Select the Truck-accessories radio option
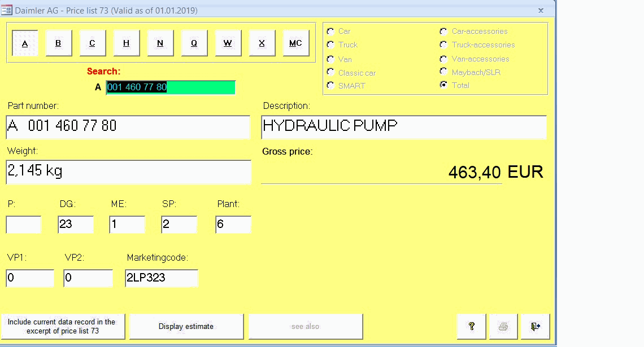Screen dimensions: 644x347 [443, 45]
